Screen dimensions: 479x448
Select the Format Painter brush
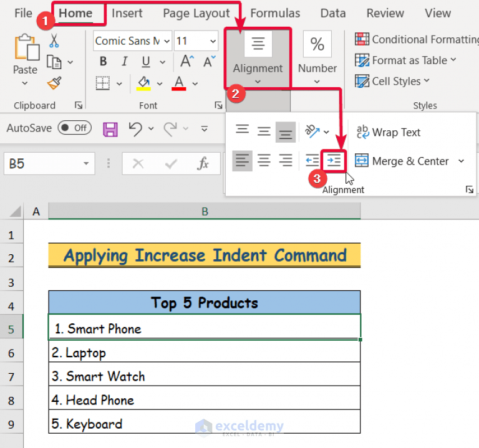pyautogui.click(x=54, y=83)
